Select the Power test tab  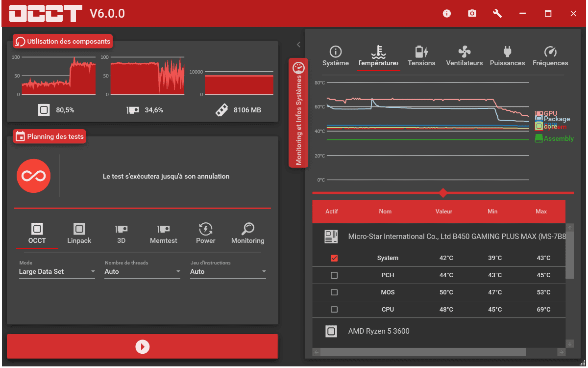click(206, 234)
